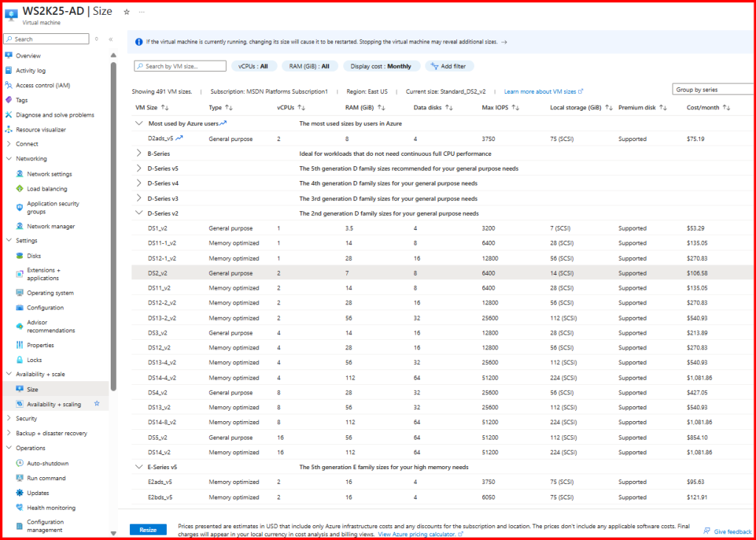Viewport: 756px width, 540px height.
Task: Collapse the D-Series v2 group
Action: [x=139, y=213]
